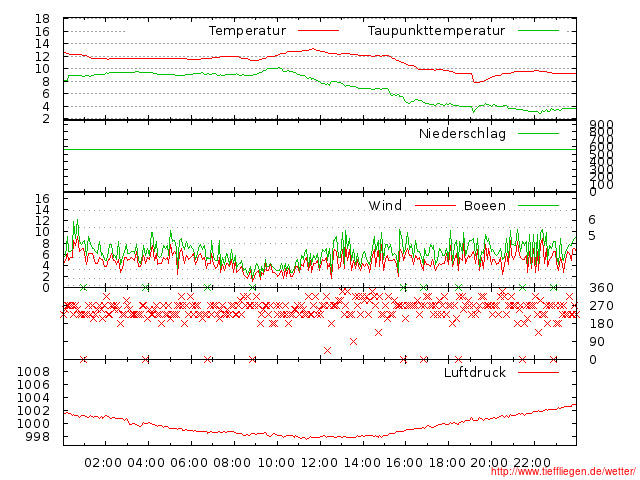Click the 04:00 time axis label

pyautogui.click(x=146, y=463)
